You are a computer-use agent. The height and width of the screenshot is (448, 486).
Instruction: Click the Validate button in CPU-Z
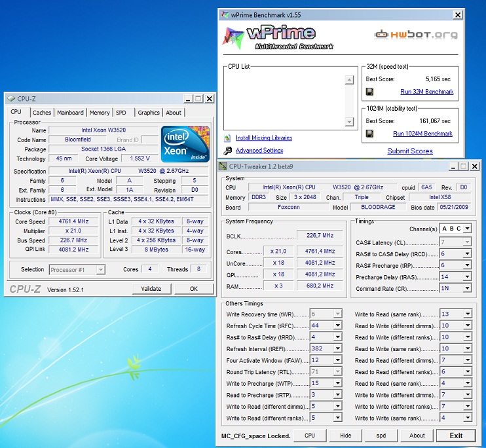coord(151,289)
